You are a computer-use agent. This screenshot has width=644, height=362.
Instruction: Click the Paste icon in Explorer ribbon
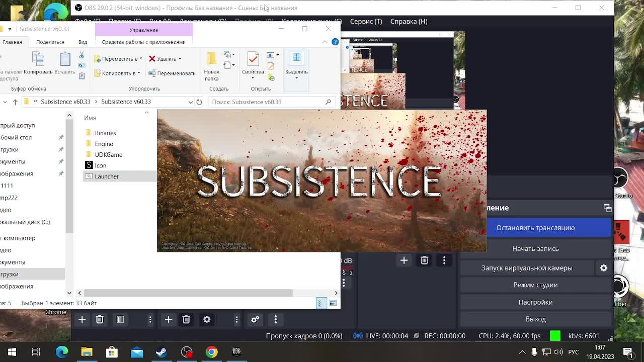65,63
